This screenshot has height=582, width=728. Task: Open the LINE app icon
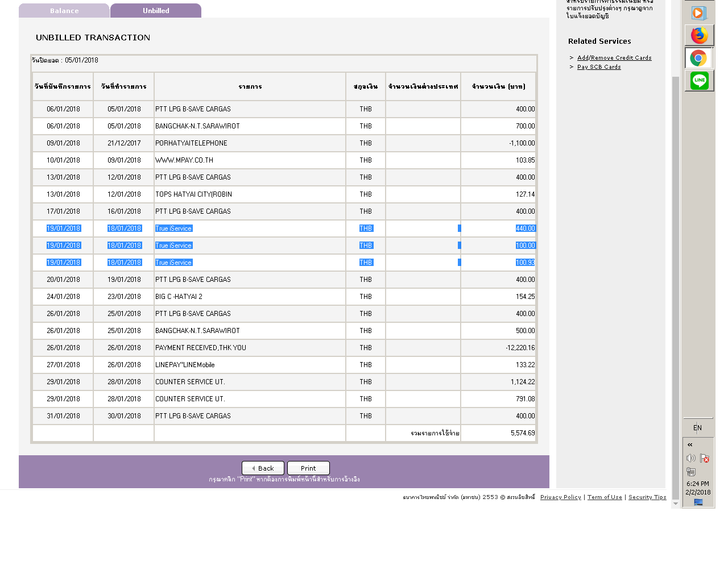coord(699,81)
